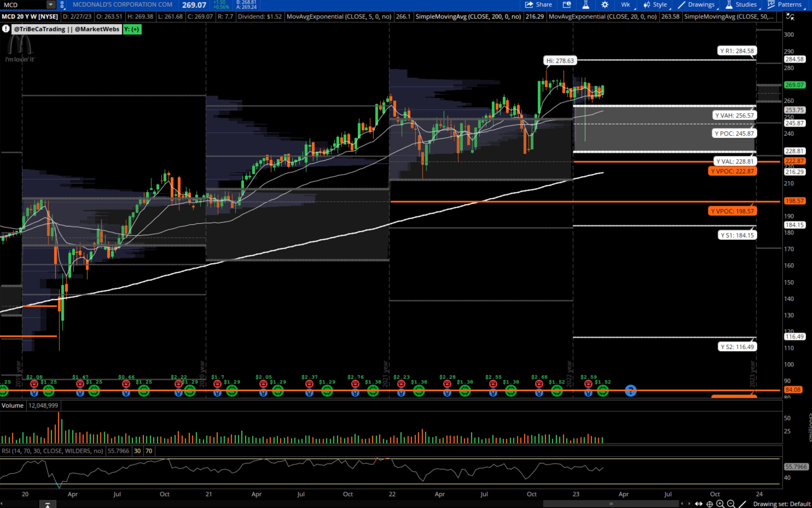Click the exclamation alert icon
Viewport: 812px width, 508px height.
click(x=6, y=29)
